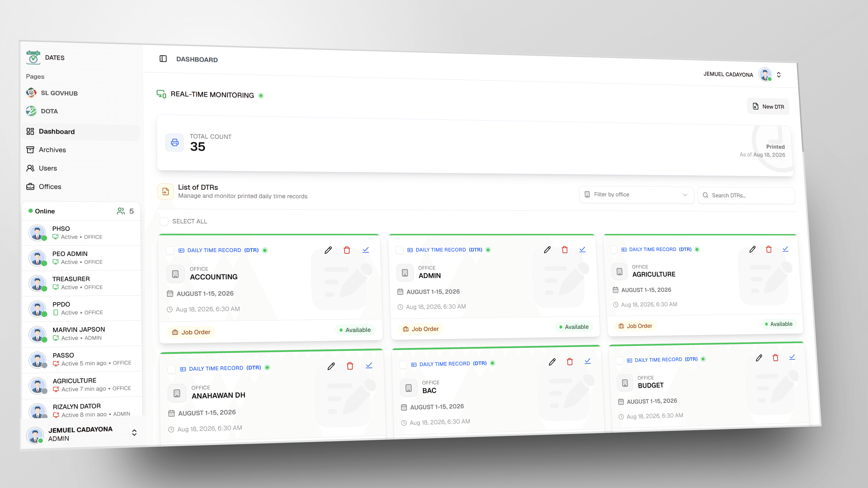
Task: Select the ANAHAWAN DH card checkbox
Action: (x=172, y=369)
